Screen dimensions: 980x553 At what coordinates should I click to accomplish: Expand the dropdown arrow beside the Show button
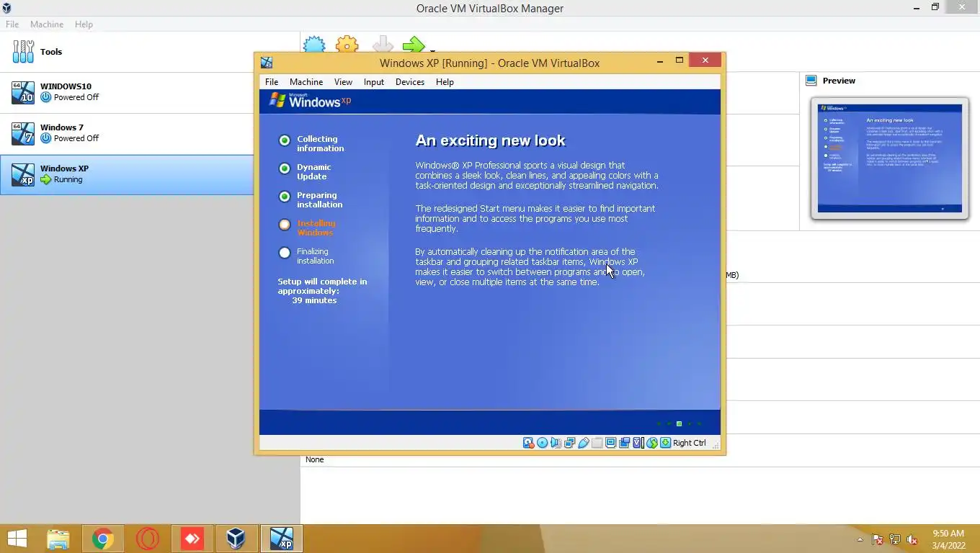click(432, 50)
